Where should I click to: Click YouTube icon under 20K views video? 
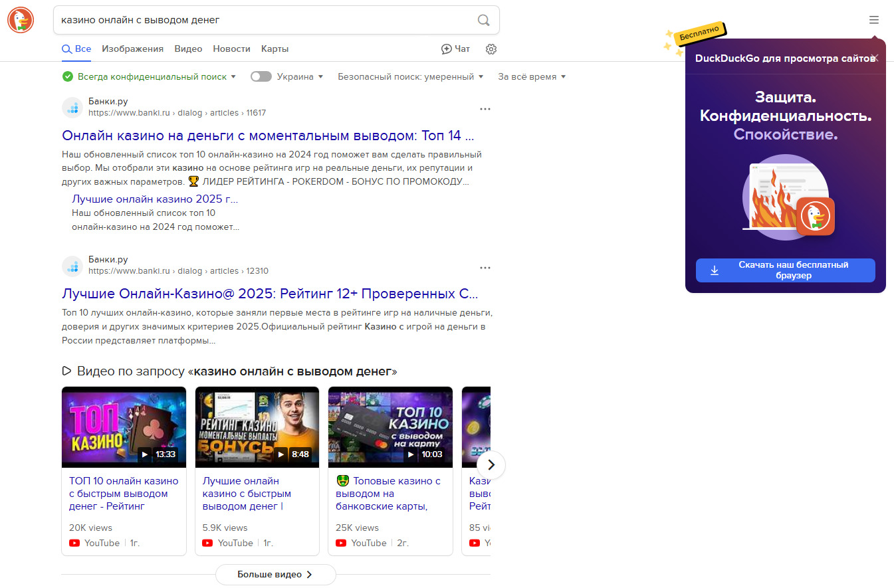click(74, 543)
